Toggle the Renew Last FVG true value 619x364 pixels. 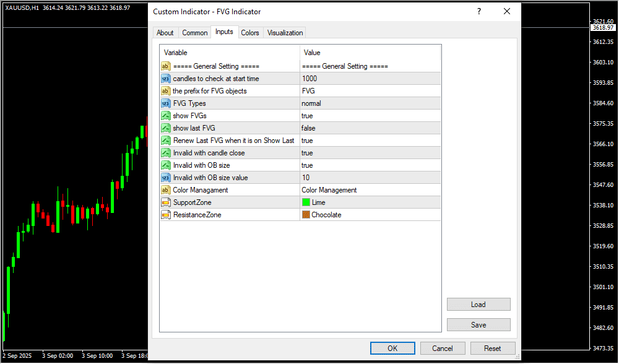[x=370, y=141]
